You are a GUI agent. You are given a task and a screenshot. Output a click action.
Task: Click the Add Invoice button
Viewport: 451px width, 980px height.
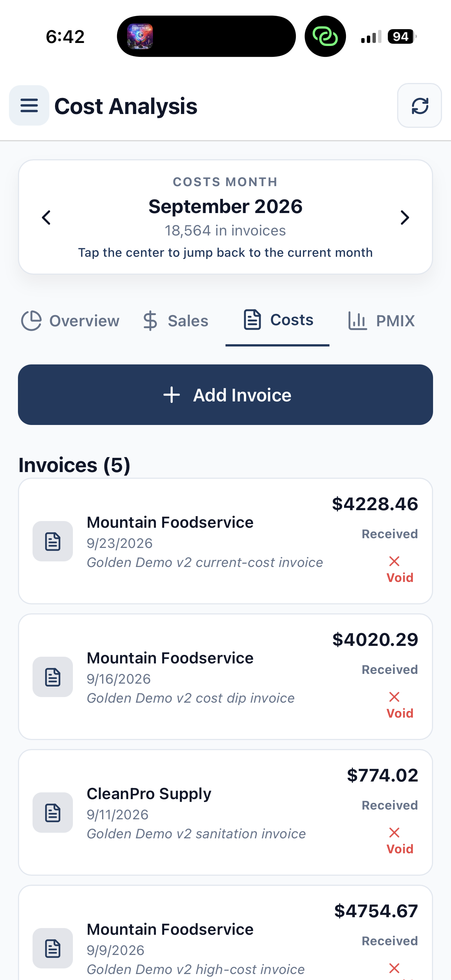(x=225, y=395)
